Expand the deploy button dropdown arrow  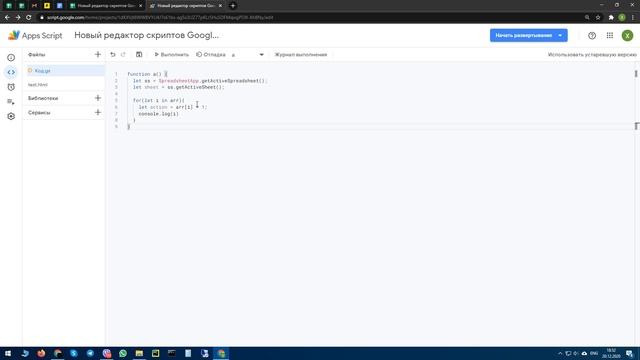pyautogui.click(x=560, y=36)
